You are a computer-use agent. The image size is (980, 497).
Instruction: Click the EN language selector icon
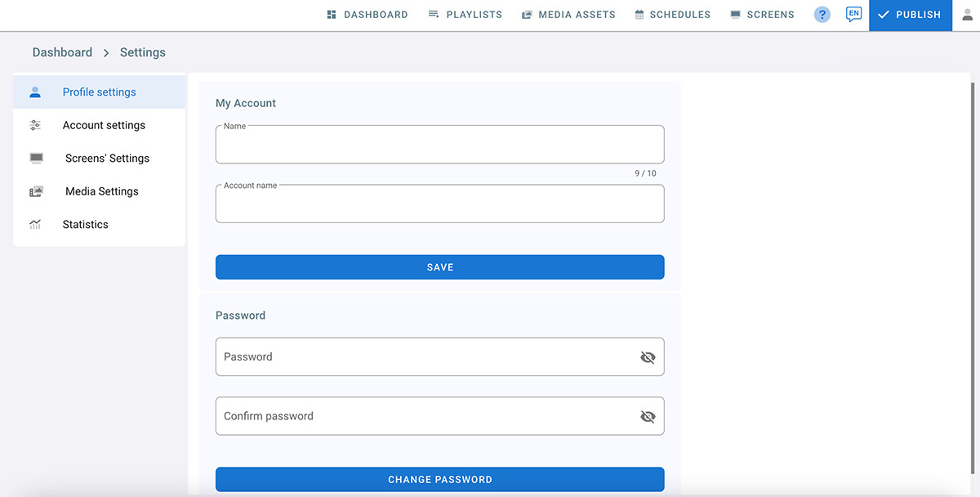pos(854,14)
